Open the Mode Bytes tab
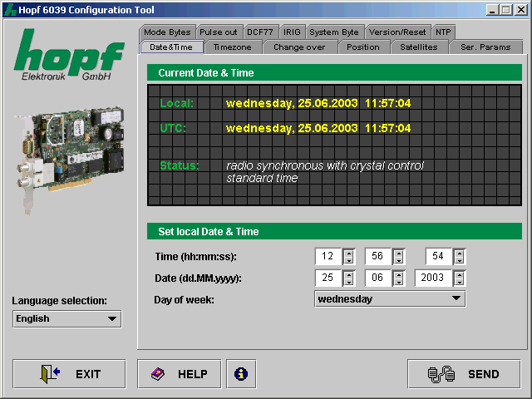Viewport: 532px width, 399px height. point(167,32)
